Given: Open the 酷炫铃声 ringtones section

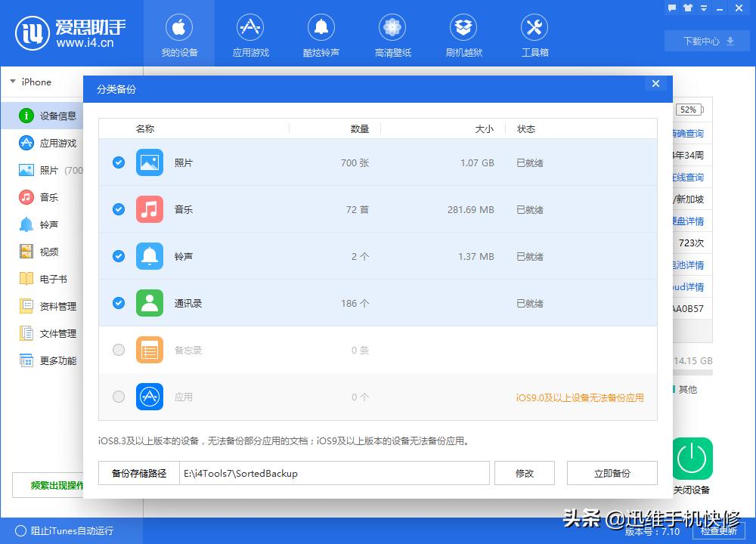Looking at the screenshot, I should coord(321,34).
